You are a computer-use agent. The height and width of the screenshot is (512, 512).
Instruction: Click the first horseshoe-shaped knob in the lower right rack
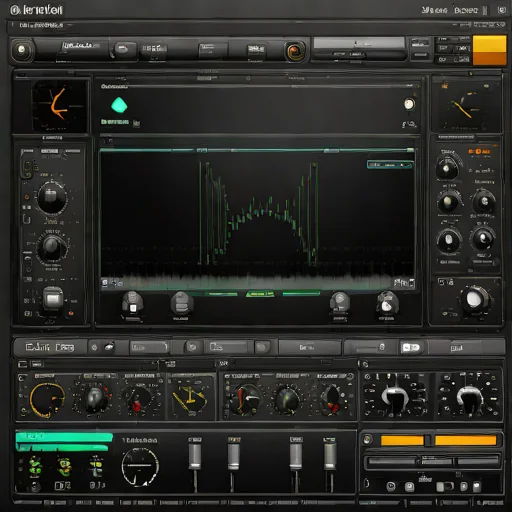point(396,396)
